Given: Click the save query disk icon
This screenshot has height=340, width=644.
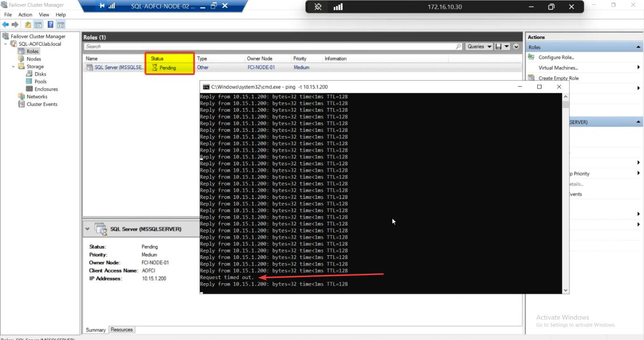Looking at the screenshot, I should [x=499, y=47].
